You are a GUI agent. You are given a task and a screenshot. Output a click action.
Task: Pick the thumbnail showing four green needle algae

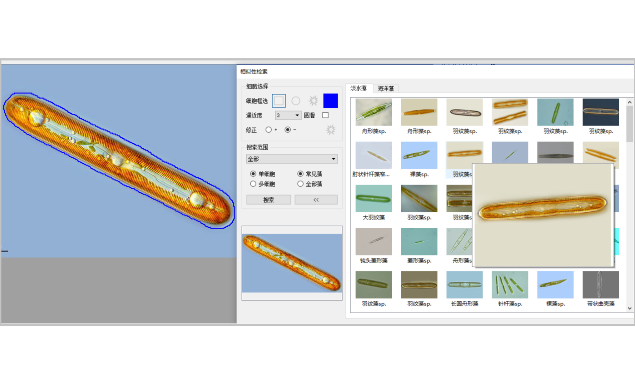click(510, 285)
